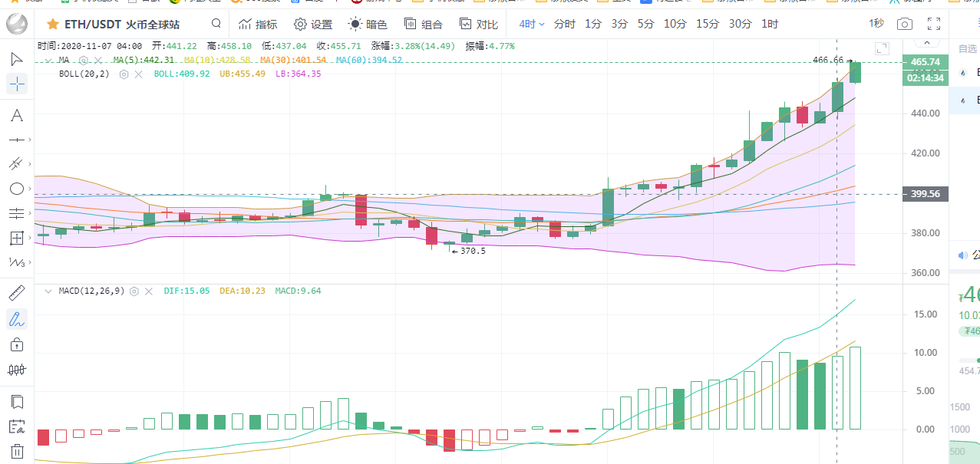Click the search magnifier next to ETH/USDT
Screen dimensions: 980x464
(216, 24)
